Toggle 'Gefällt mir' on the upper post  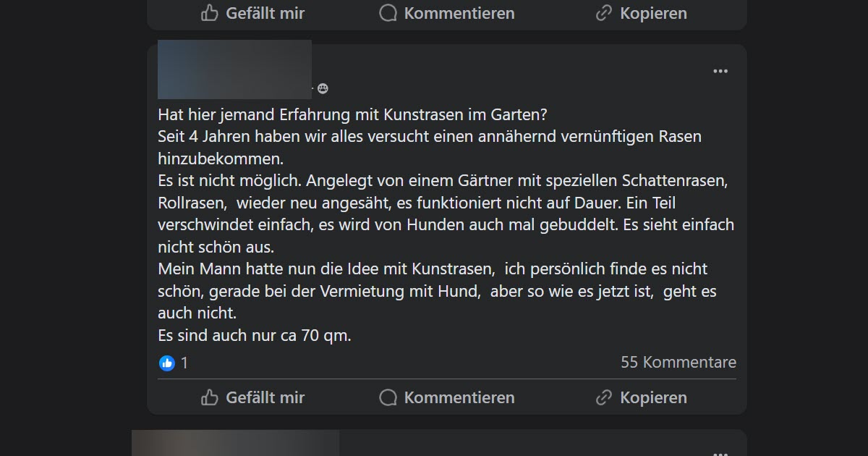point(253,13)
